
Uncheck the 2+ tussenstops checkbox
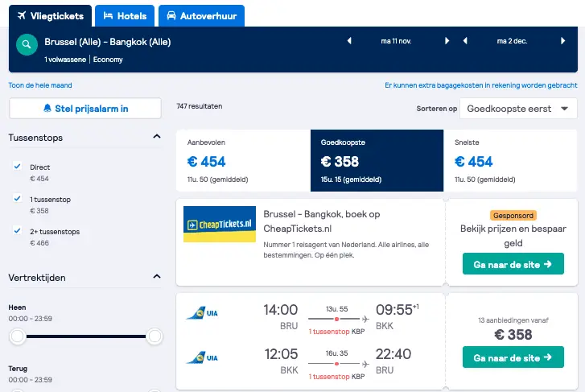click(x=17, y=231)
